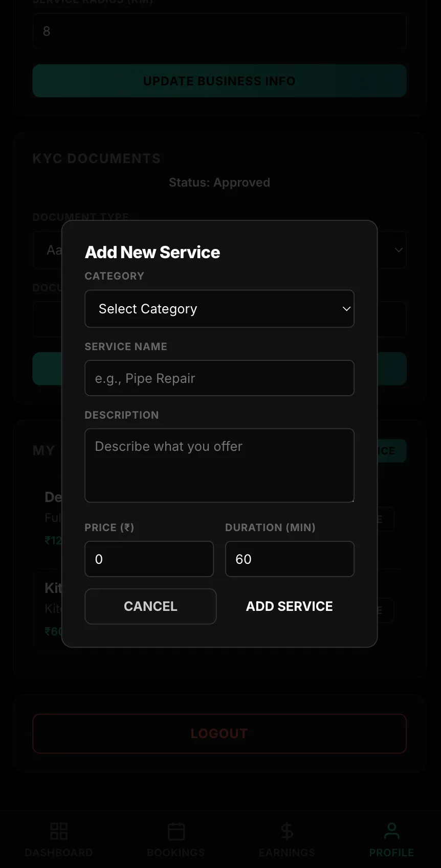441x868 pixels.
Task: Select the Price input field
Action: 149,559
